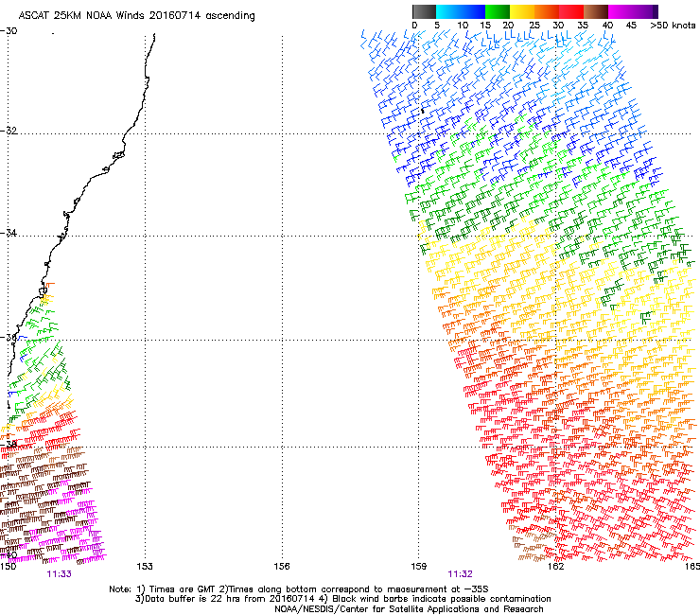Image resolution: width=700 pixels, height=615 pixels.
Task: Click the longitude label '153'
Action: 145,567
